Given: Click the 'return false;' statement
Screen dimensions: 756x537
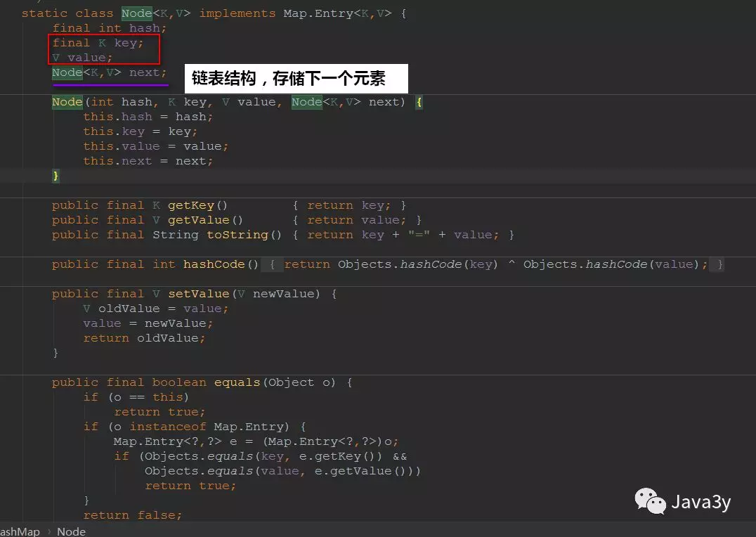Looking at the screenshot, I should [x=133, y=515].
